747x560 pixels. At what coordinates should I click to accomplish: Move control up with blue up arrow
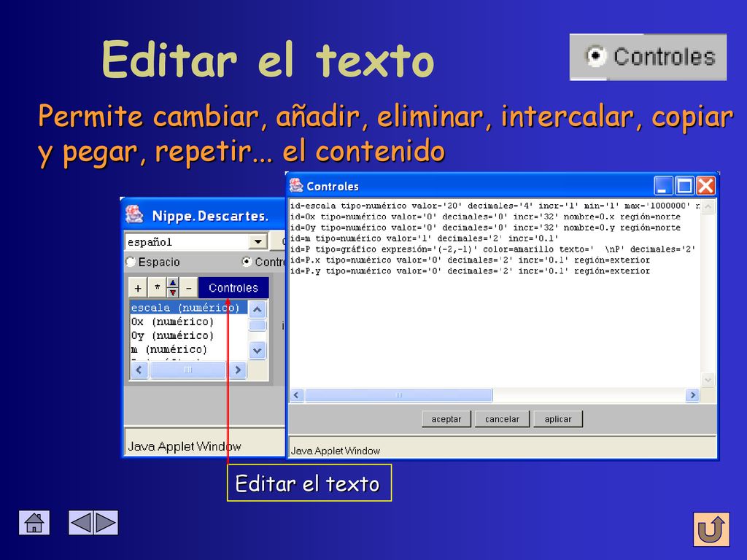[x=172, y=283]
